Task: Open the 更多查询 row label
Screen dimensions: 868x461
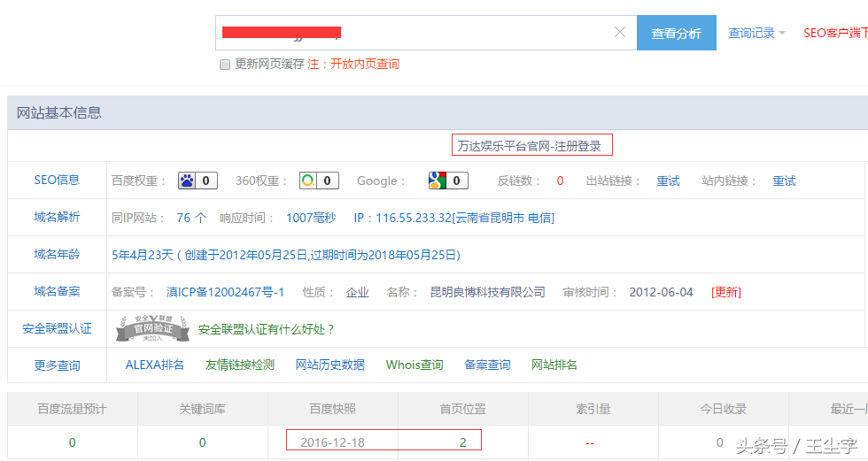Action: [x=57, y=365]
